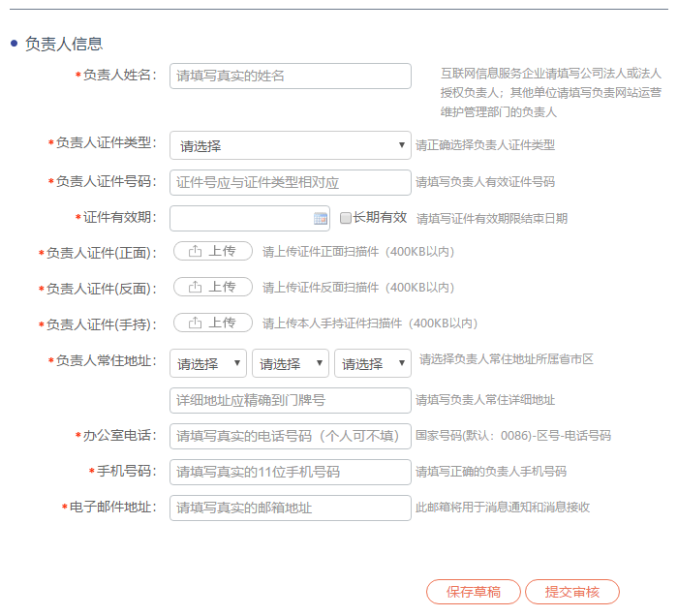Screen dimensions: 678x616
Task: Click the 负责人证件号码 input field
Action: (x=290, y=182)
